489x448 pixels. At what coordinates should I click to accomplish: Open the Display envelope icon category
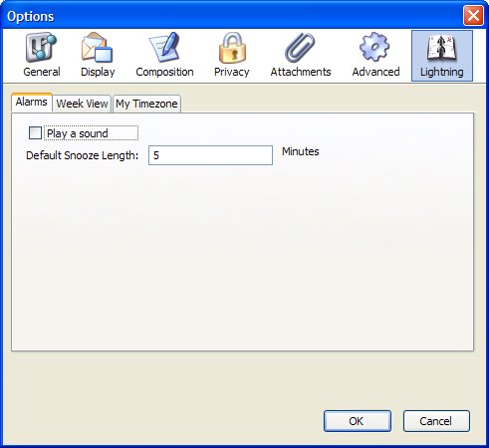point(98,56)
